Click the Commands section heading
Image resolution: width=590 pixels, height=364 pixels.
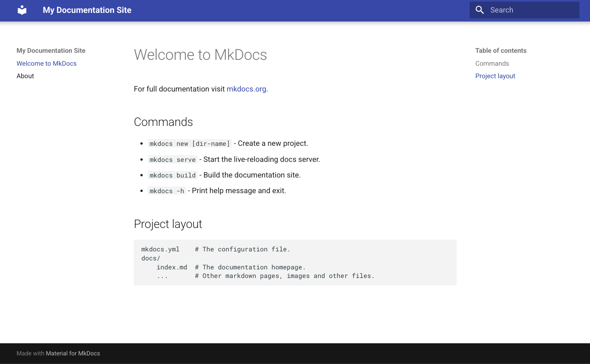(163, 122)
